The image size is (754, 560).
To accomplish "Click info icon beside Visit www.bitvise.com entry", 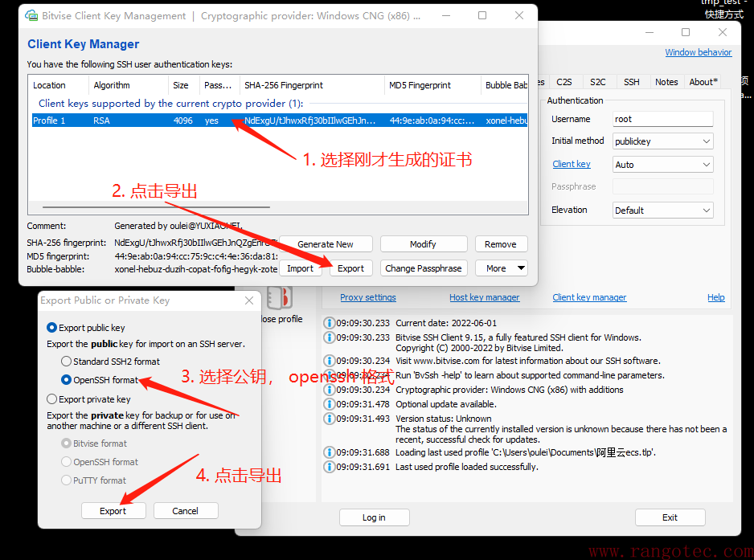I will coord(329,361).
